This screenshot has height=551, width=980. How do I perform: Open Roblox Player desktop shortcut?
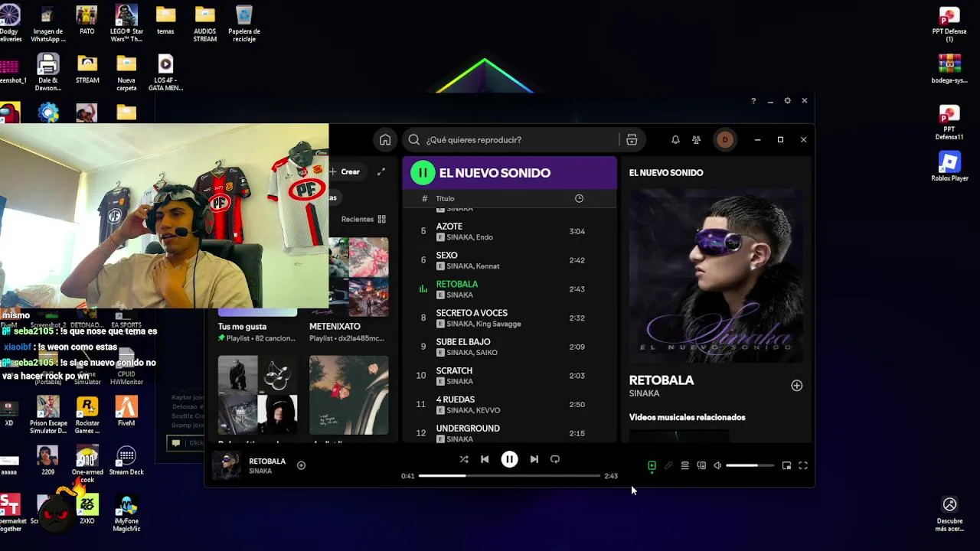point(949,167)
